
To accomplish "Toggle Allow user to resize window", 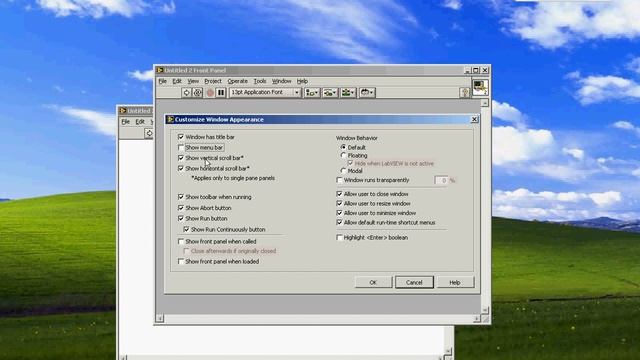I will pyautogui.click(x=339, y=203).
